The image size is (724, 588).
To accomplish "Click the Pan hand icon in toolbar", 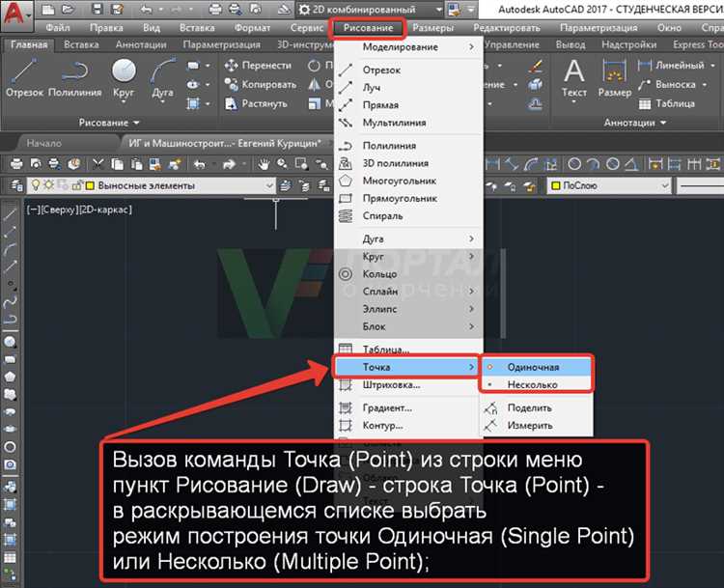I will (264, 164).
